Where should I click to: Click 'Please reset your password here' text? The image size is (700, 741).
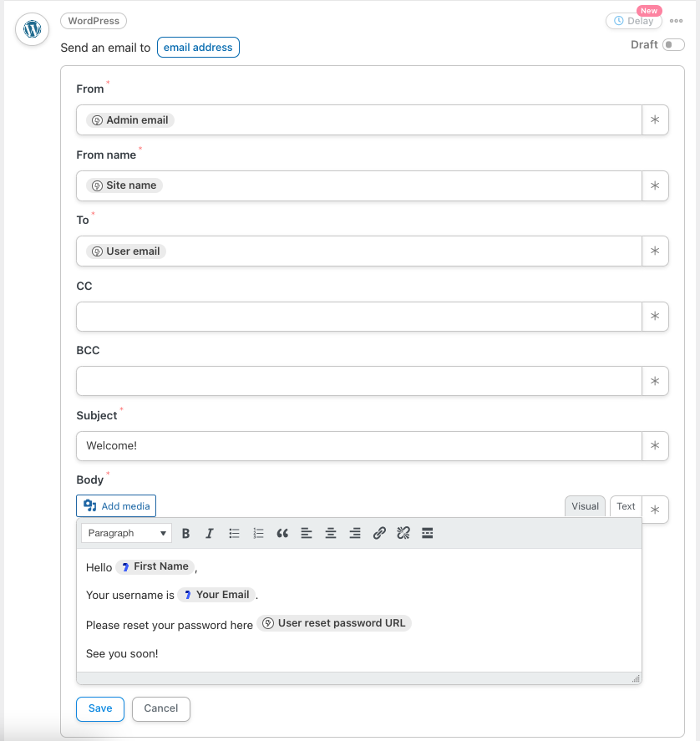[x=170, y=625]
